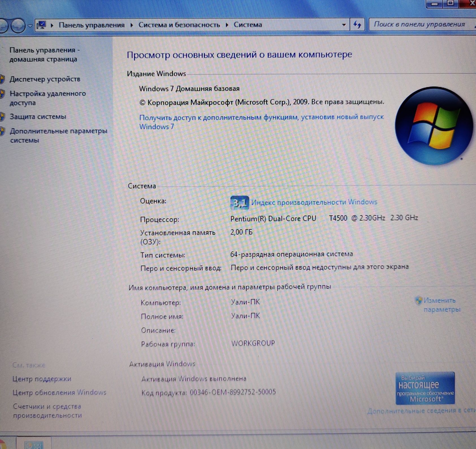Go to Панель управления домашняя страница

pos(44,55)
